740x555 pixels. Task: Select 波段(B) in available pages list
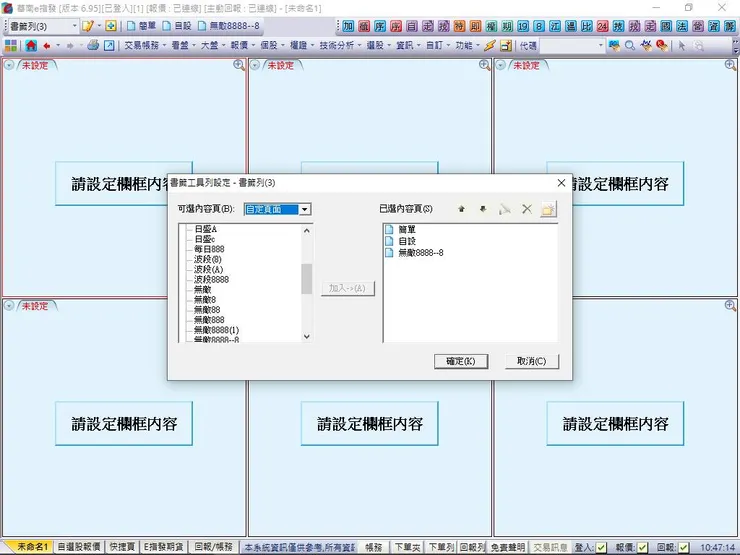tap(208, 259)
